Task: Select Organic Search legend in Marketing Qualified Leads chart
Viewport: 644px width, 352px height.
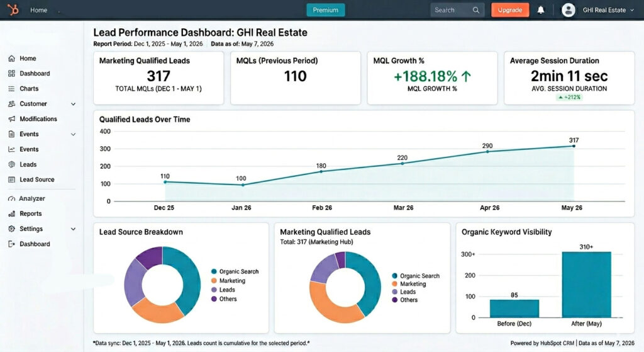Action: 416,276
